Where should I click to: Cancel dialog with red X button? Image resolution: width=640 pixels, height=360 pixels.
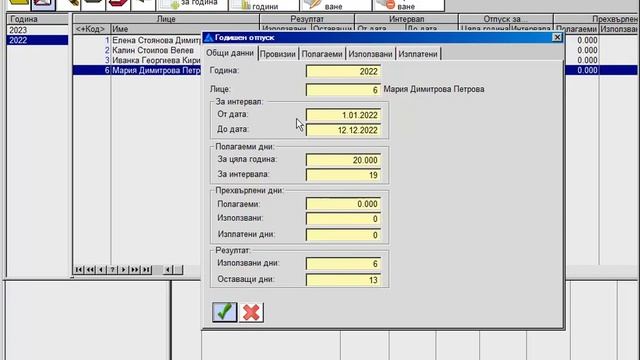[x=251, y=312]
